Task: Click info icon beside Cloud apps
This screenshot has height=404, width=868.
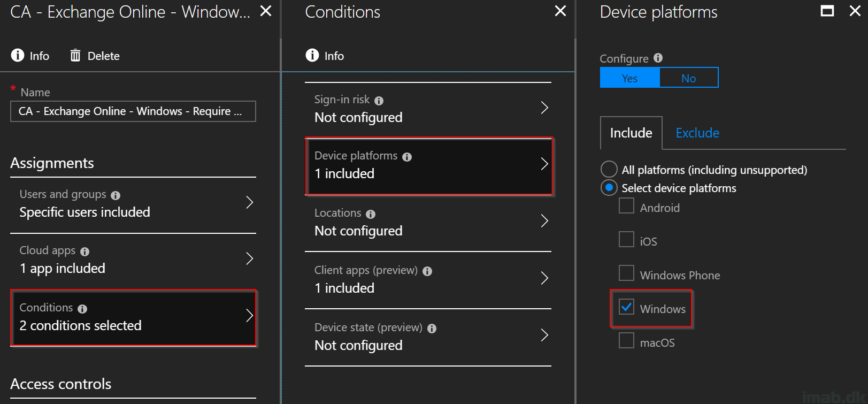Action: 85,251
